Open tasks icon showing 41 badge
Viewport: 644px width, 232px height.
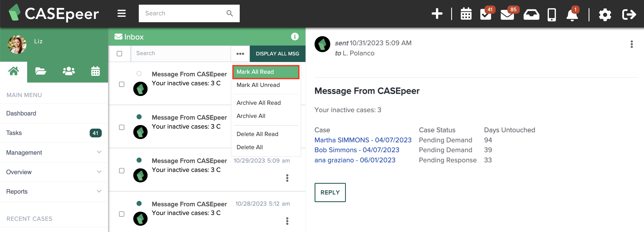tap(486, 14)
